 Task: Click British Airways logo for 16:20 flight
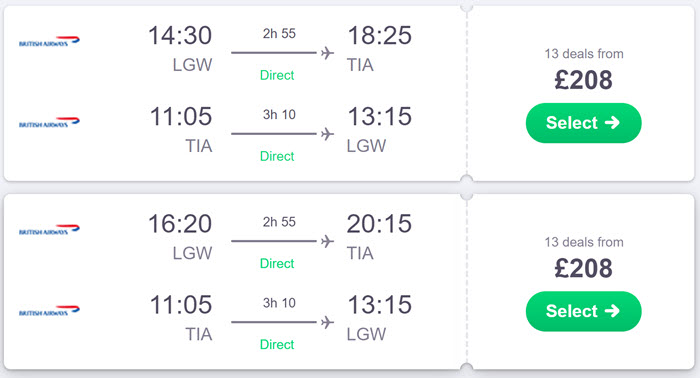(49, 229)
